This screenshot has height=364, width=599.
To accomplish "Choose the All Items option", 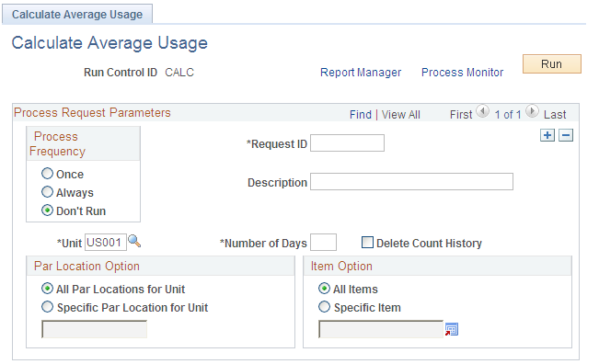I will pyautogui.click(x=324, y=289).
